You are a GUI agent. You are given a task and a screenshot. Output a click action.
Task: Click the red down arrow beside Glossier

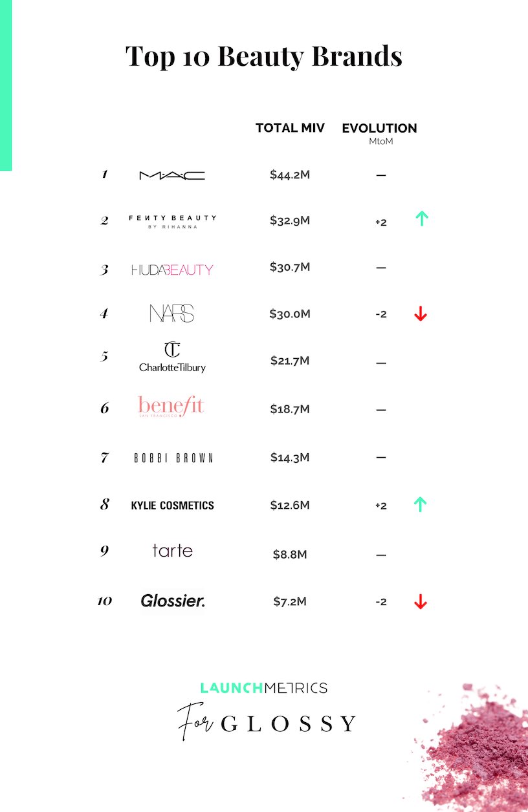[421, 602]
